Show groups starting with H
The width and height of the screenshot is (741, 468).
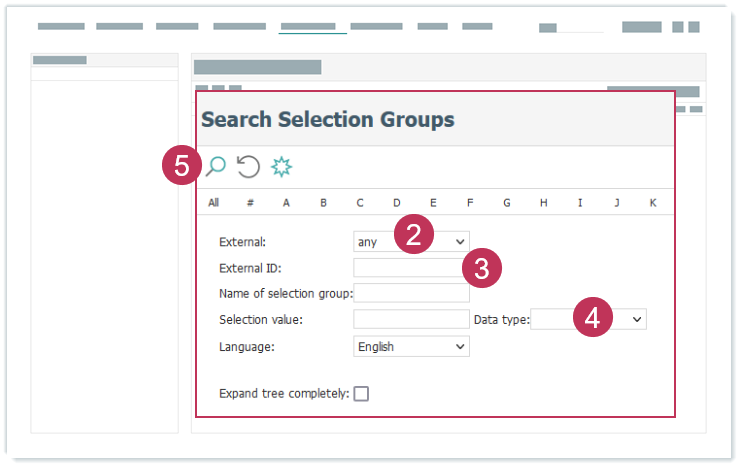coord(543,203)
